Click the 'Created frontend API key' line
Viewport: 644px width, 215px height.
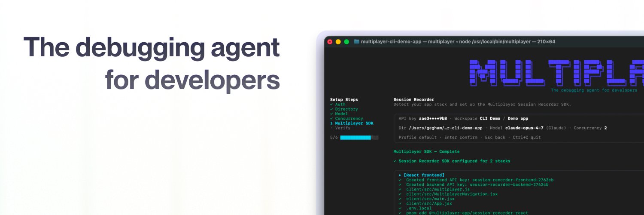tap(477, 180)
